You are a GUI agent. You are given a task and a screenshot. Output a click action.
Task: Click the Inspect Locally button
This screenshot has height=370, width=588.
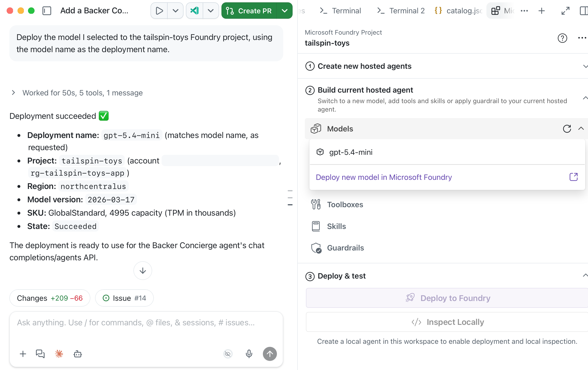tap(447, 322)
